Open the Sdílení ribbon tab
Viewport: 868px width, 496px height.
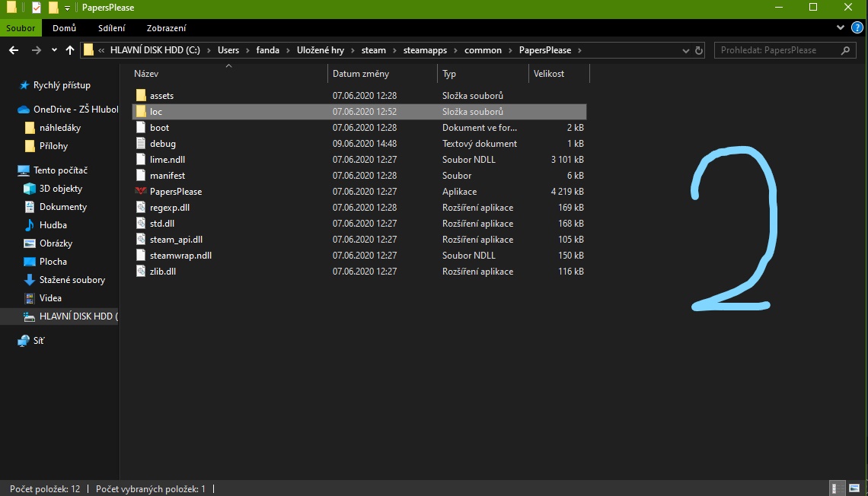pos(112,27)
